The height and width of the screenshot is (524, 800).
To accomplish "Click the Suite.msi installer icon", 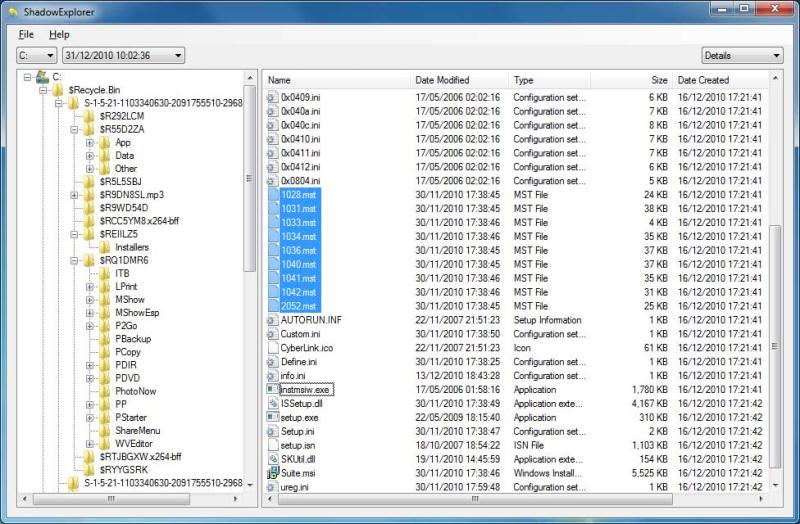I will pos(273,473).
